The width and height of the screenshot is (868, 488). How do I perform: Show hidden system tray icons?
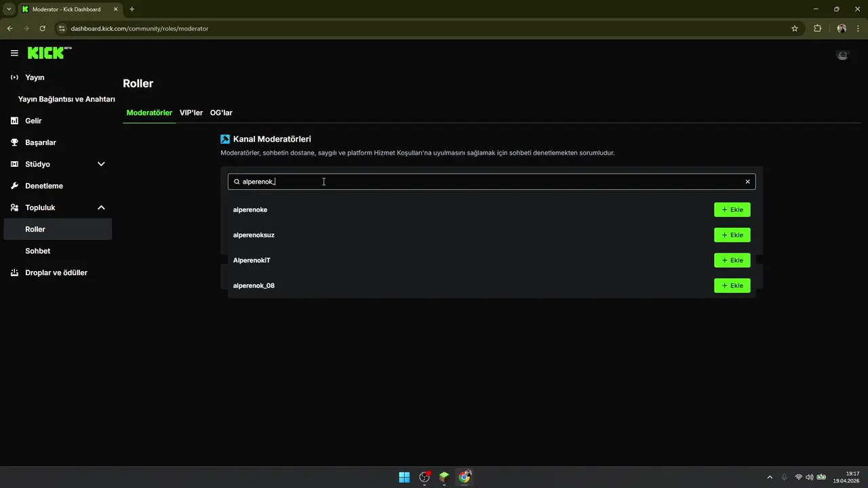pos(770,477)
